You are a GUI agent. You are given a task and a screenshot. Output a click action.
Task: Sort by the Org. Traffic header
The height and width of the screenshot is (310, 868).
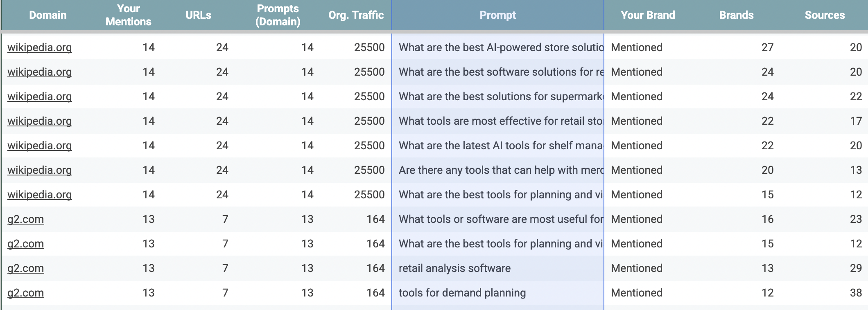coord(356,15)
